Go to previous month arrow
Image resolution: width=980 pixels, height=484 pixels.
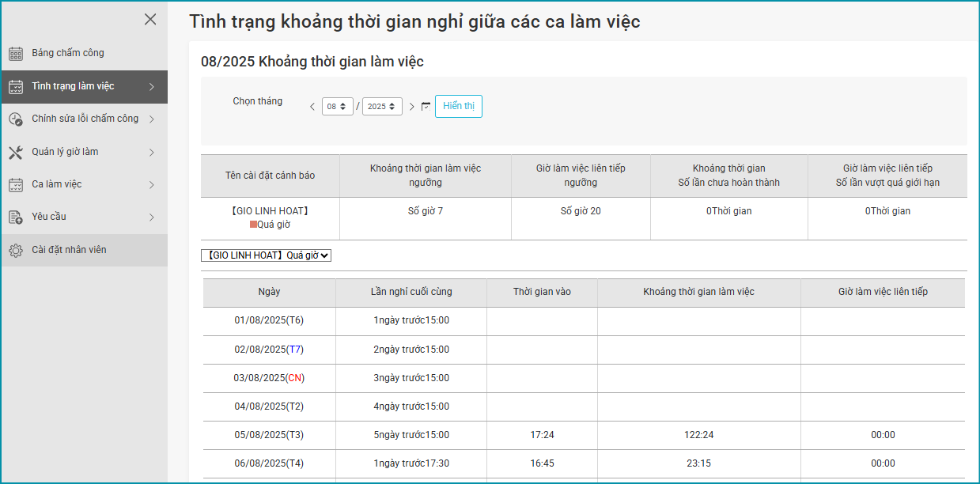[x=312, y=107]
